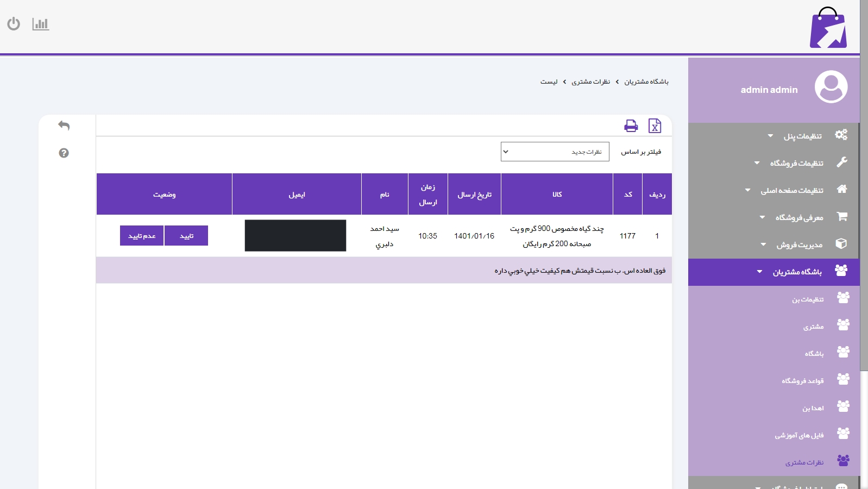Click the shopping bag logo
868x489 pixels.
[828, 28]
